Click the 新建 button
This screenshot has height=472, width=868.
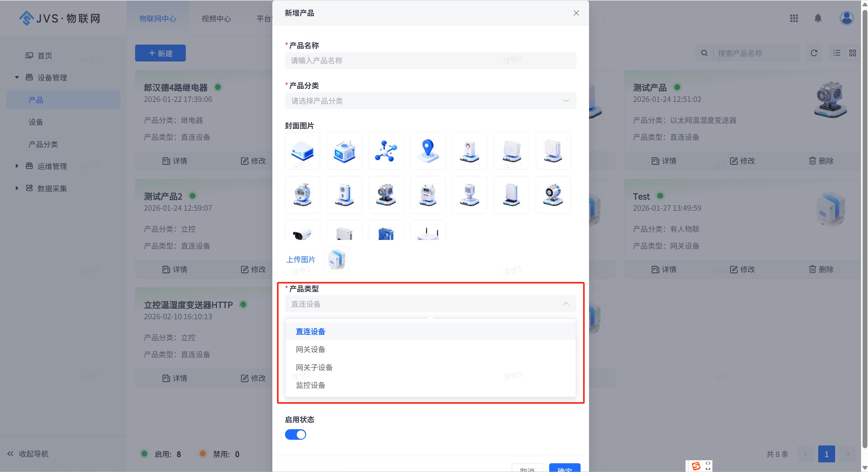[x=160, y=53]
